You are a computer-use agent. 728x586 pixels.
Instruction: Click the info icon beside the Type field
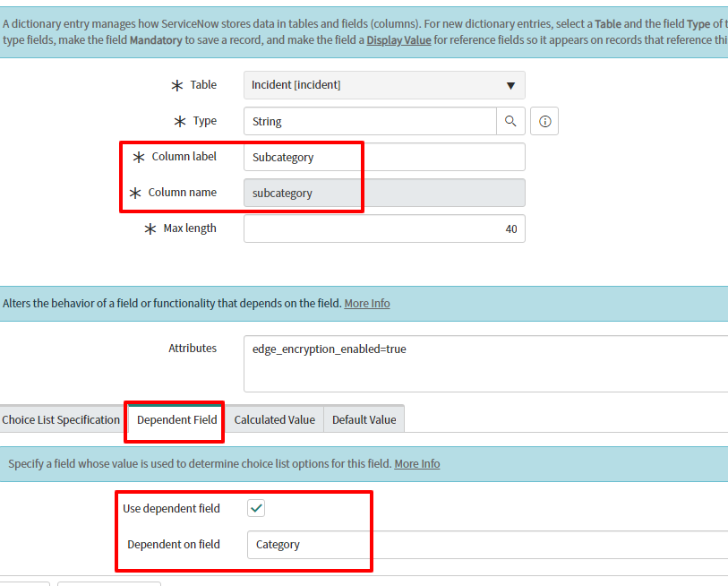544,120
